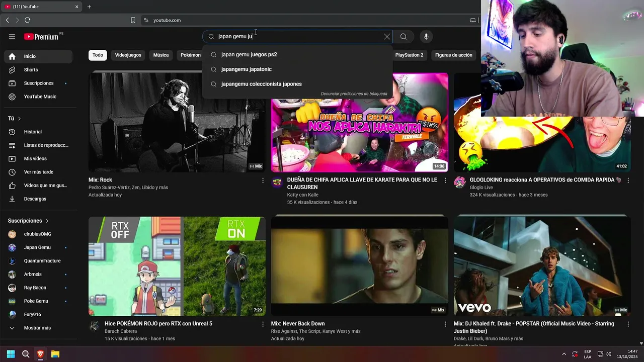Expand the 'Tú' section chevron
Screen dimensions: 644x362
coord(19,119)
